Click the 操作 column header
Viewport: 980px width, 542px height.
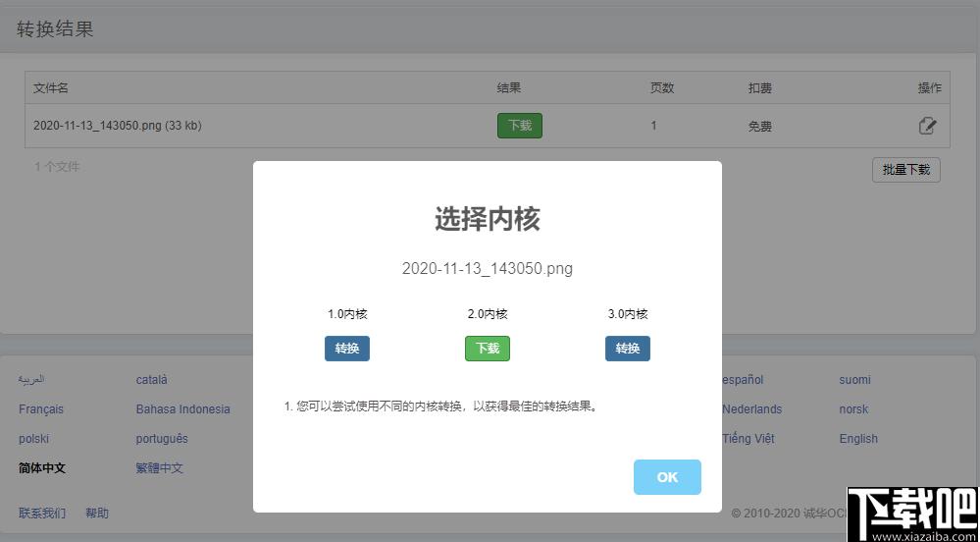(929, 88)
